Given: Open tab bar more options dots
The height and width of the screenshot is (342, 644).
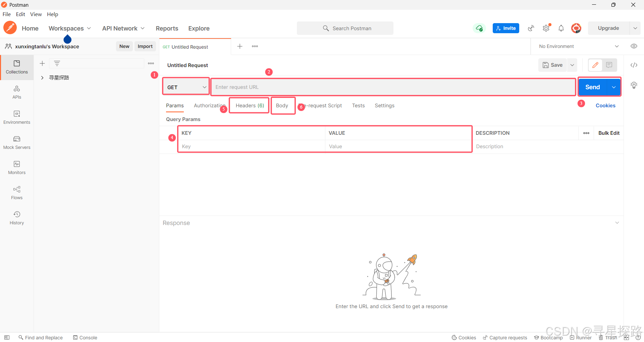Looking at the screenshot, I should point(255,46).
